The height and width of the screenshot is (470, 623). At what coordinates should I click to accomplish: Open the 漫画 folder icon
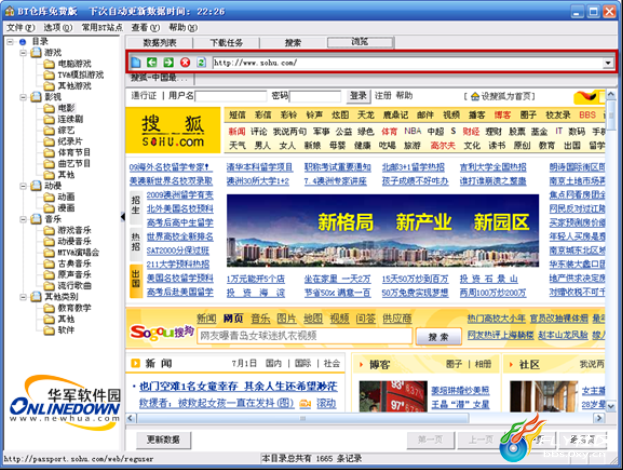49,208
